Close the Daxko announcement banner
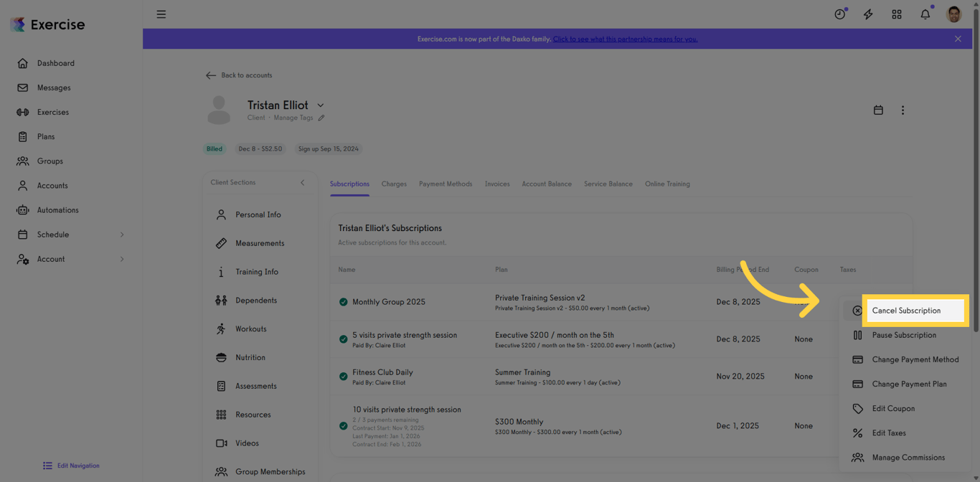This screenshot has width=980, height=482. point(958,39)
